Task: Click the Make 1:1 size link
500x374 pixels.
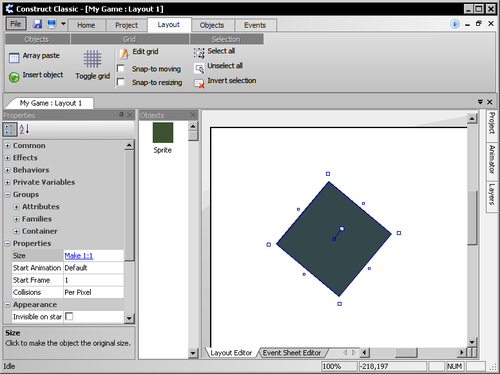Action: pos(79,256)
